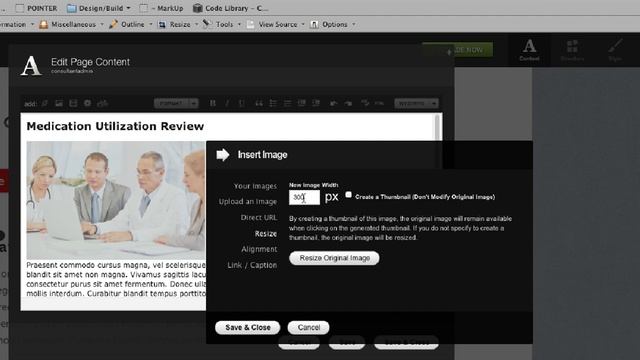Click the A logo in Edit Page Content
Image resolution: width=640 pixels, height=360 pixels.
(31, 65)
